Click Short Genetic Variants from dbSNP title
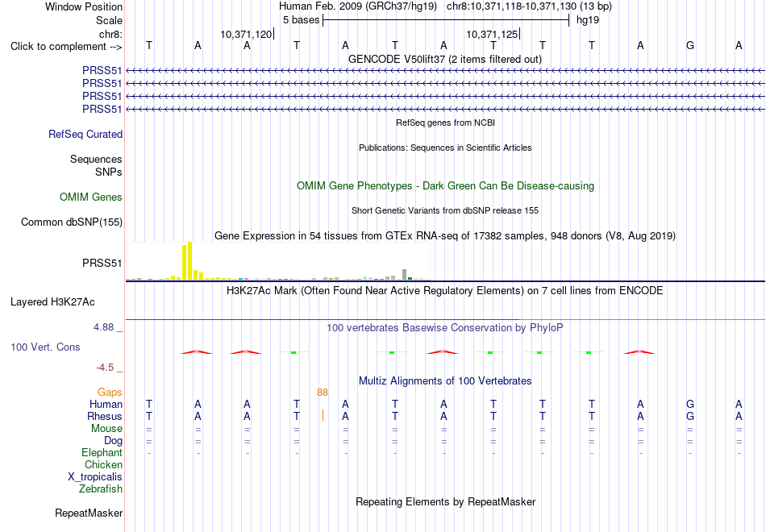Screen dimensions: 766x532 tap(445, 210)
